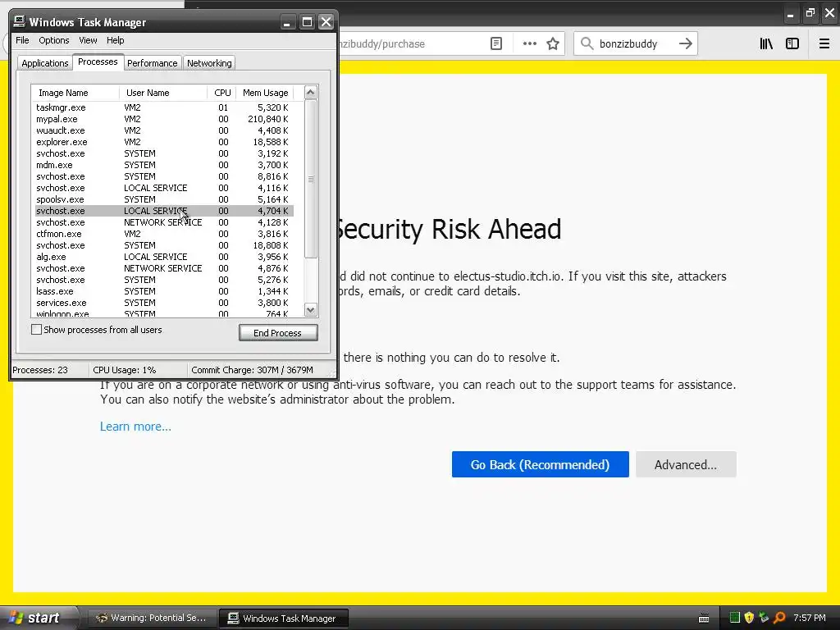Sort processes by User Name column
This screenshot has width=840, height=630.
tap(163, 93)
